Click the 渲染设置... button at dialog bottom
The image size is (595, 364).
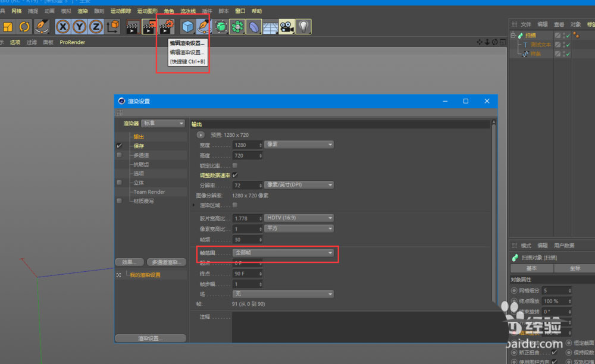[151, 338]
